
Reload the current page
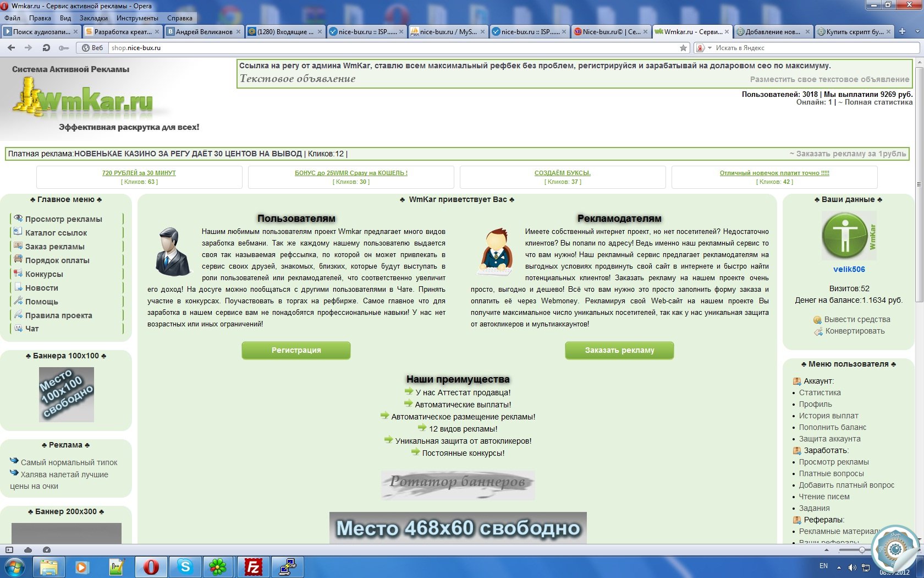46,48
